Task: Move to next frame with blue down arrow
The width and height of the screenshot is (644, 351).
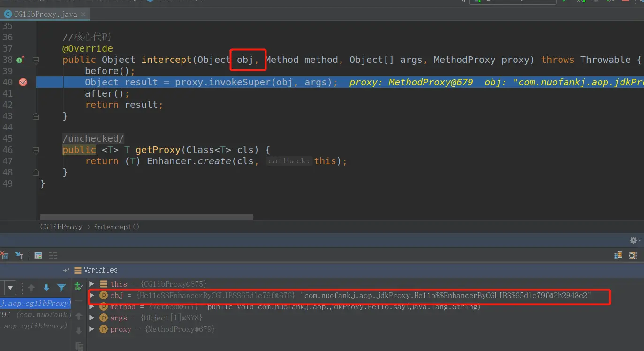Action: click(x=46, y=288)
